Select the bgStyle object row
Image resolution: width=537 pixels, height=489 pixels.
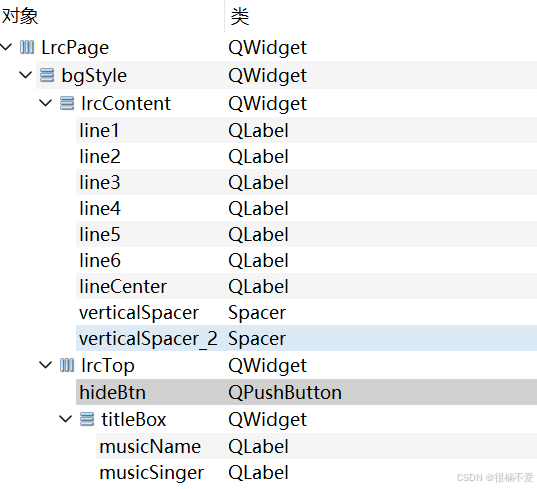tap(286, 75)
